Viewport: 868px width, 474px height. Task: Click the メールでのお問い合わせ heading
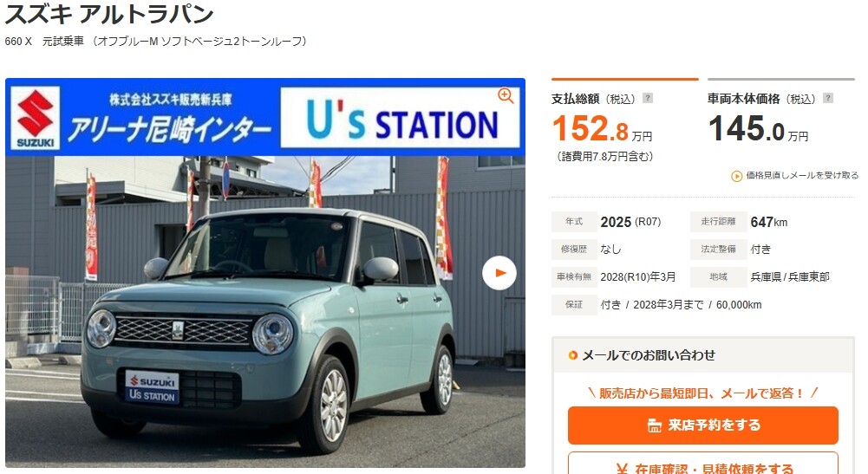649,355
